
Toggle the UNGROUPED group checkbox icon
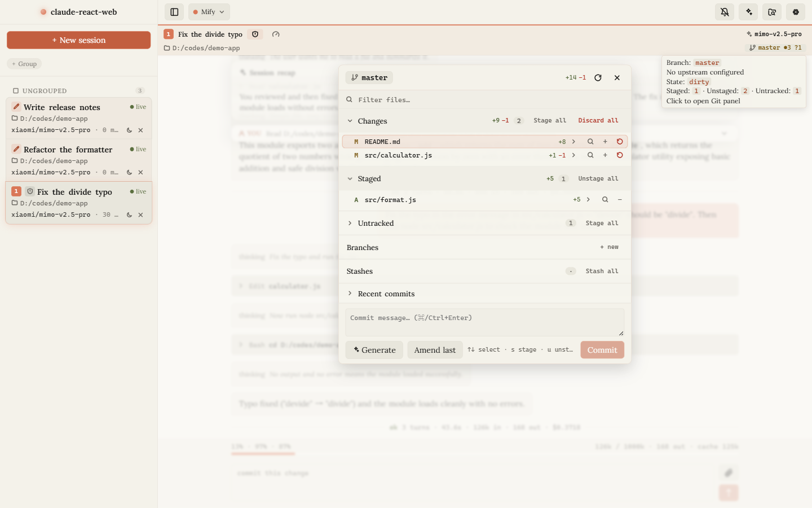point(16,91)
